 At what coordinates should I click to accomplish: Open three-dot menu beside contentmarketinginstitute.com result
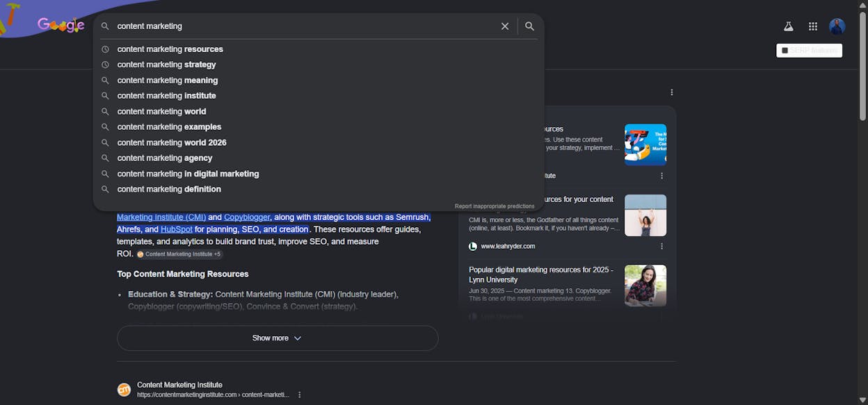click(300, 395)
